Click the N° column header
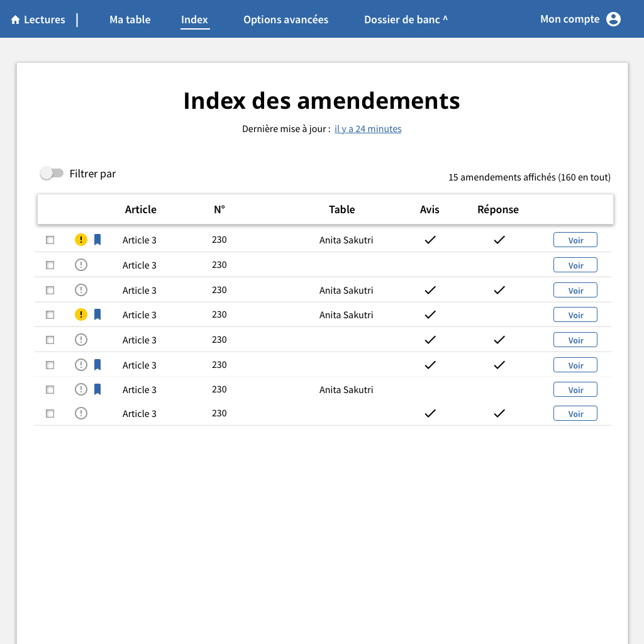This screenshot has width=644, height=644. (x=219, y=209)
